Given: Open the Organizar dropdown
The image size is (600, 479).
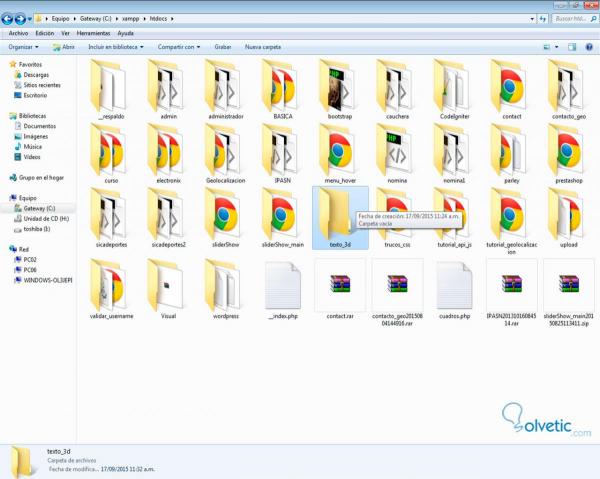Looking at the screenshot, I should click(23, 47).
